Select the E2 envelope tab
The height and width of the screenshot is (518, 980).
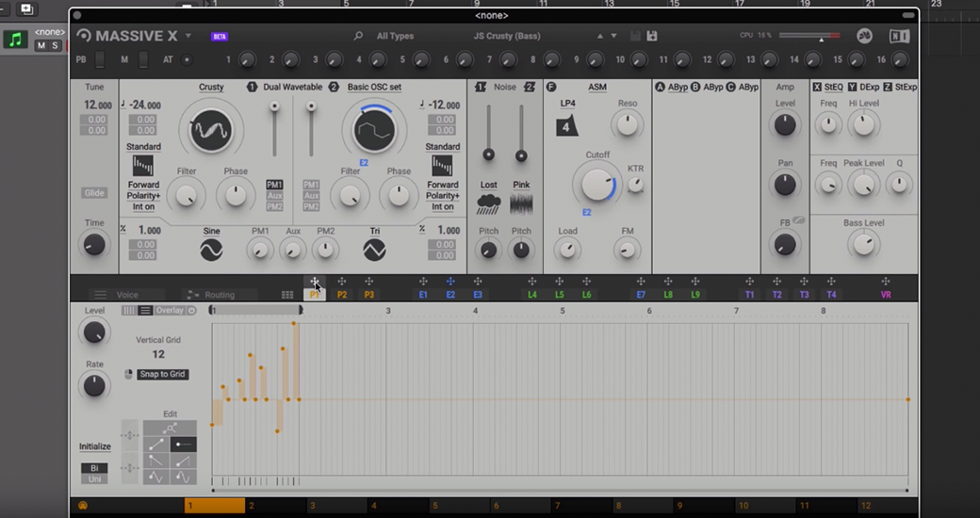click(x=450, y=295)
